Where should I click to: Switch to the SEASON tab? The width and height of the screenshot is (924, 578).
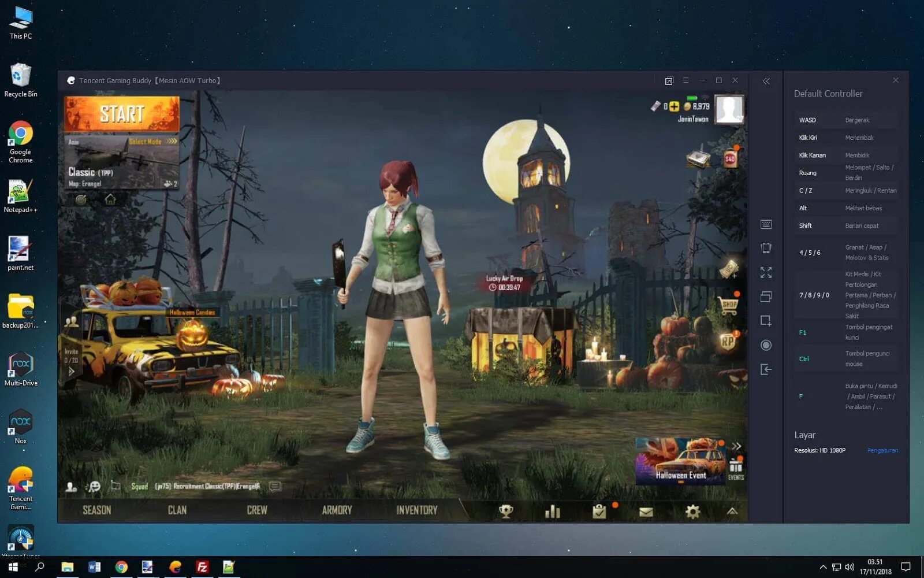click(96, 510)
